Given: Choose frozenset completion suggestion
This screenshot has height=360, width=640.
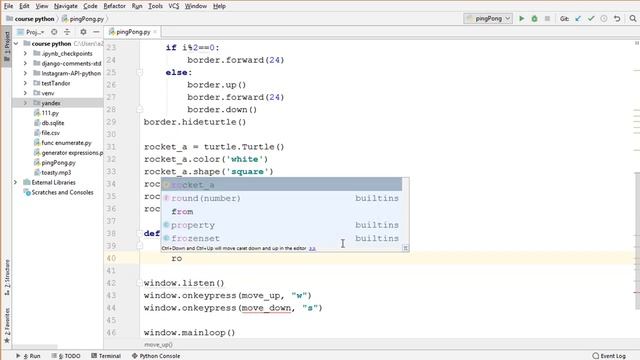Looking at the screenshot, I should pos(282,238).
